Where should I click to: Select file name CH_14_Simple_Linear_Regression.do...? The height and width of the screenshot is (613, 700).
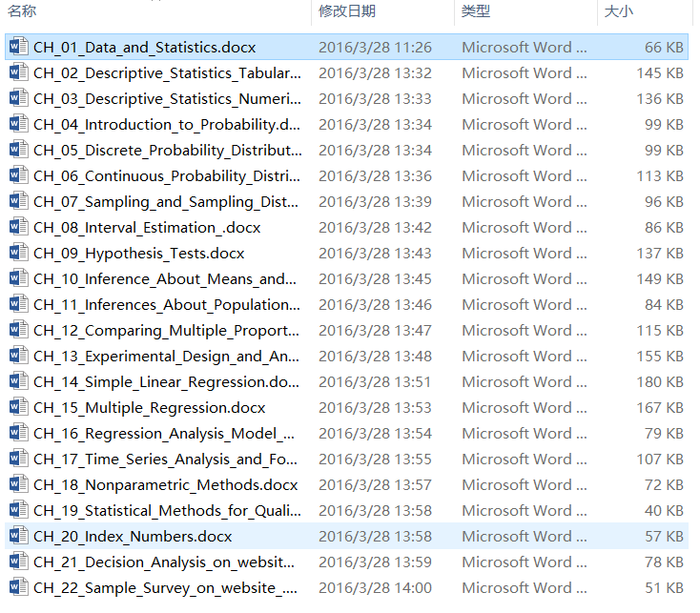[x=166, y=382]
